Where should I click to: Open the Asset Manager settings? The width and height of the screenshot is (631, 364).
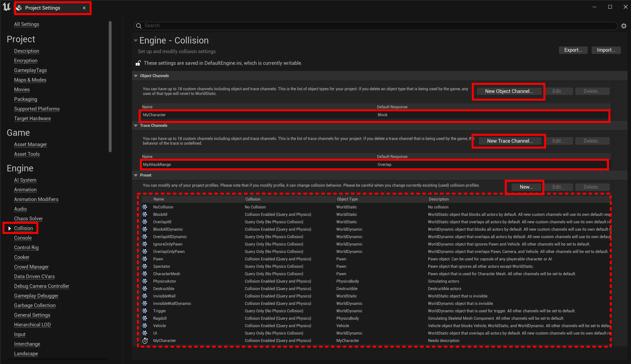pyautogui.click(x=30, y=144)
